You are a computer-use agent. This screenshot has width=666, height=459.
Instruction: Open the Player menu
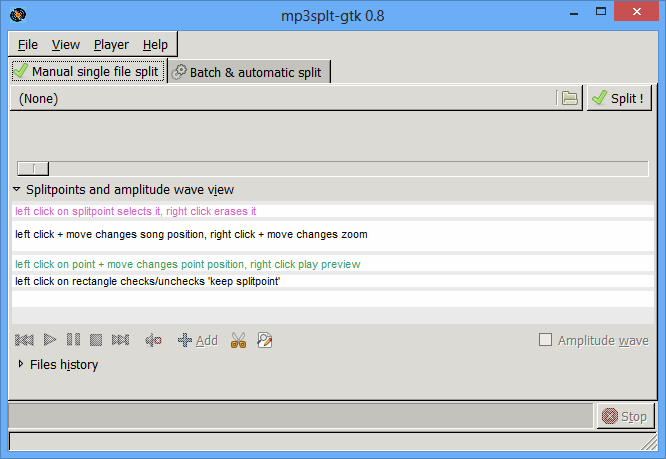click(111, 45)
